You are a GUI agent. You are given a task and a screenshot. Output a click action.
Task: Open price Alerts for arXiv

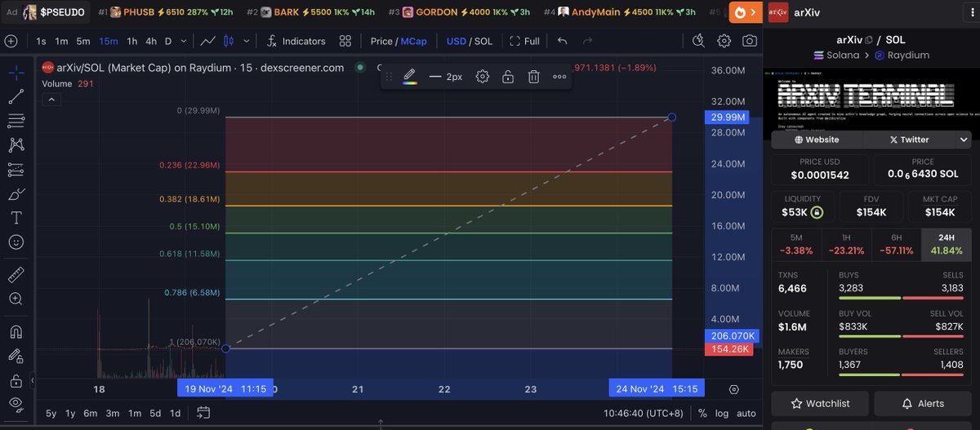coord(924,403)
